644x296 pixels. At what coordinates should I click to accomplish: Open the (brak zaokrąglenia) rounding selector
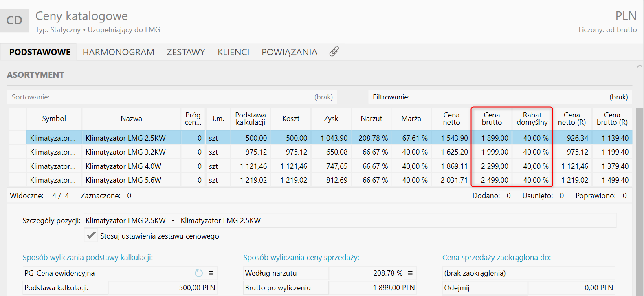pyautogui.click(x=529, y=273)
